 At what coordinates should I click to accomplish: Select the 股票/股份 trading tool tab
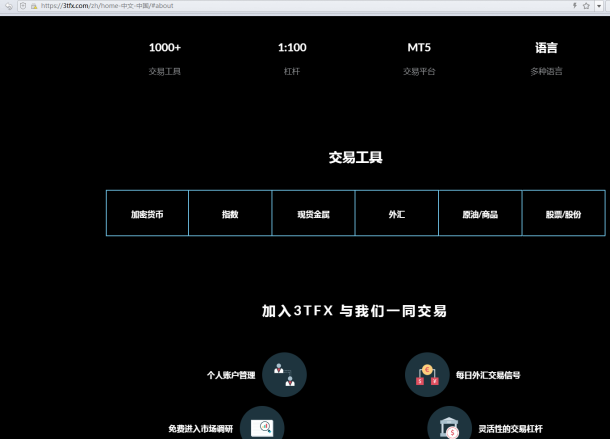(x=564, y=213)
